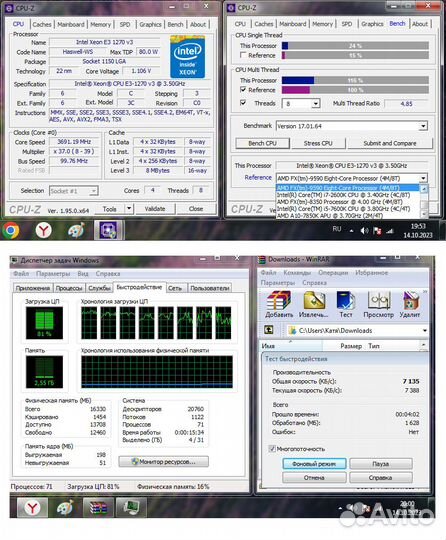Screen dimensions: 446x540
Task: Click the Пауза button in WinRAR benchmark
Action: [x=381, y=464]
